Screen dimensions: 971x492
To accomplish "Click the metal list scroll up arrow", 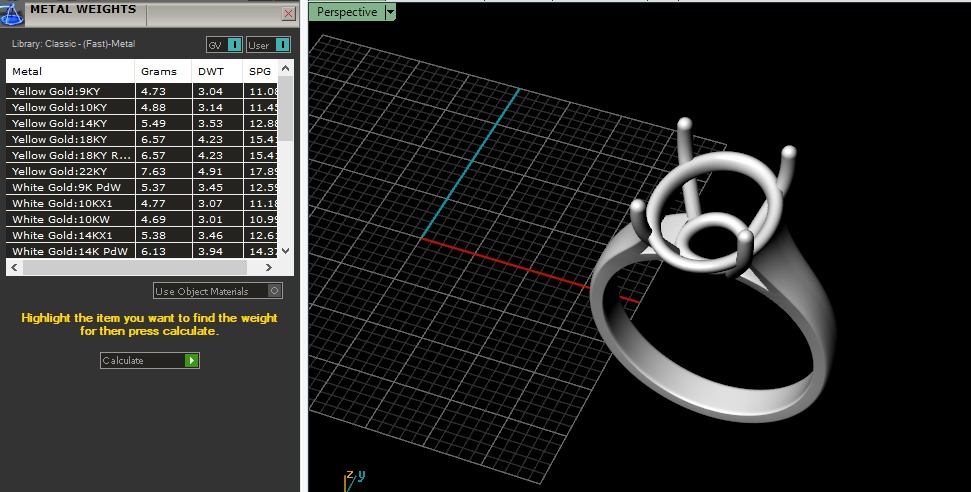I will 285,68.
